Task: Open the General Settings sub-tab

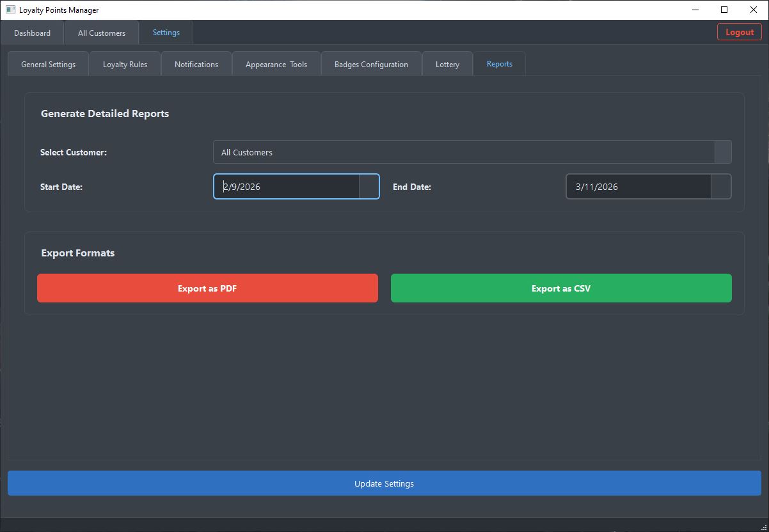Action: coord(48,65)
